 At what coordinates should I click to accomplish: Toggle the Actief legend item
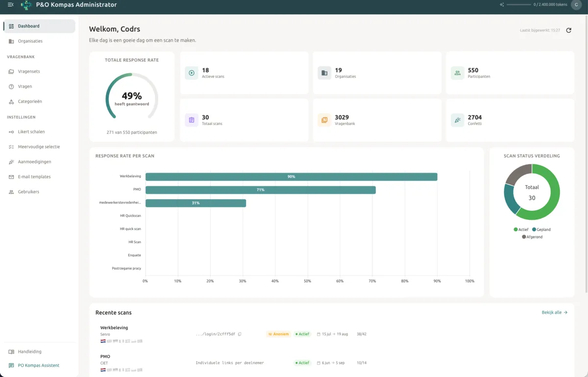pyautogui.click(x=521, y=229)
